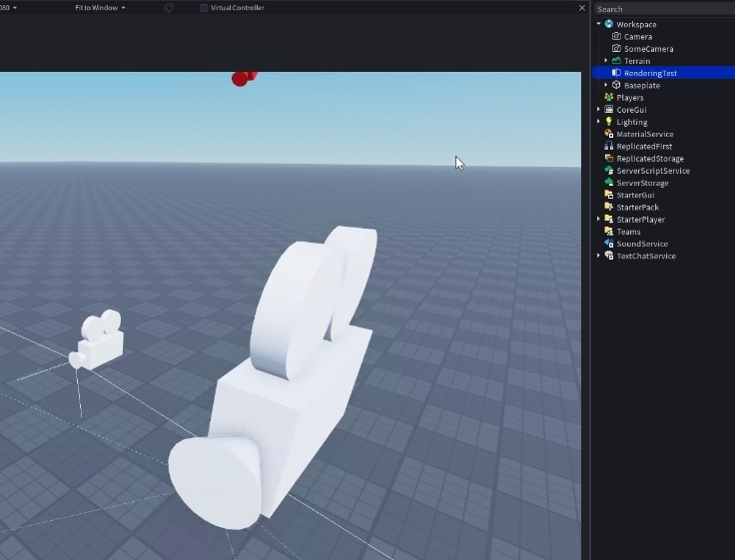Open the resolution dropdown arrow at left
The image size is (735, 560).
pyautogui.click(x=15, y=8)
